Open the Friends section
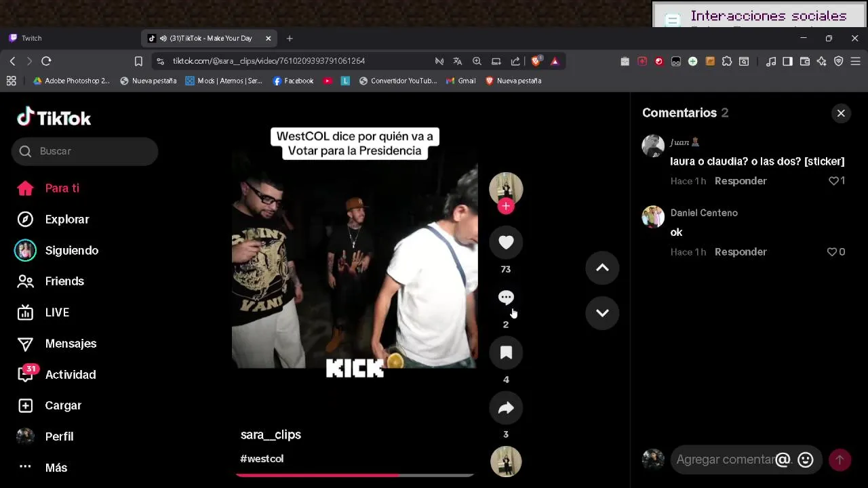The height and width of the screenshot is (488, 868). tap(50, 281)
